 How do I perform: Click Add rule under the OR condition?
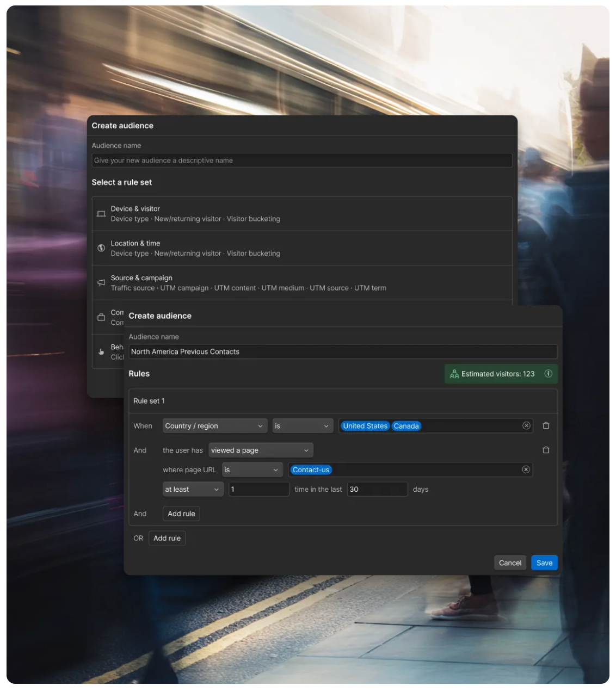[x=167, y=538]
